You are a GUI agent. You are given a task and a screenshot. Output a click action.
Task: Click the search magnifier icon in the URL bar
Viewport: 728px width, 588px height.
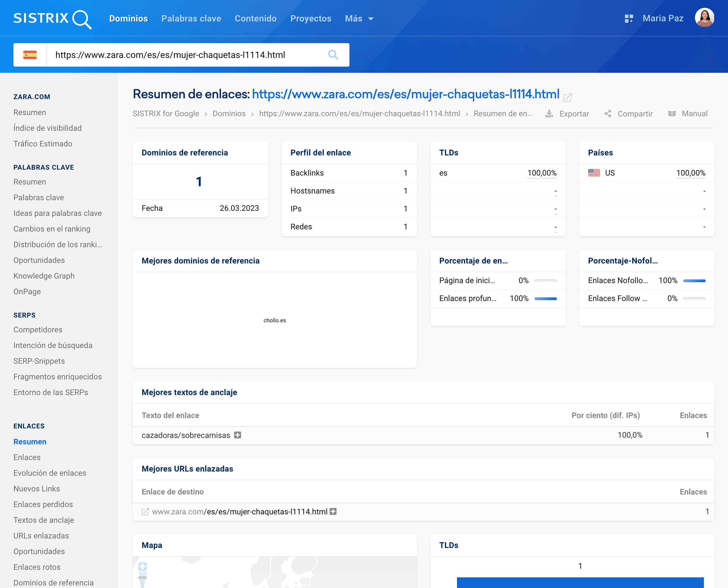[333, 55]
